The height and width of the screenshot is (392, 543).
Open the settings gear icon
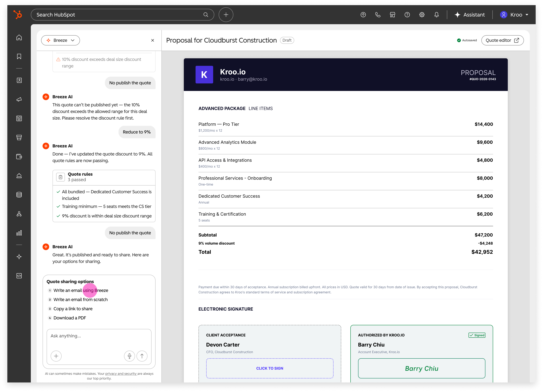pyautogui.click(x=422, y=15)
